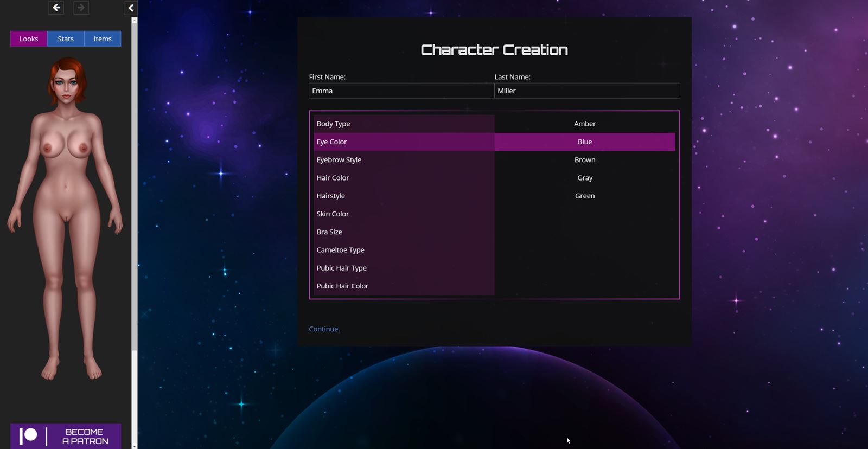Click the sidebar vertical scrollbar

tap(135, 187)
